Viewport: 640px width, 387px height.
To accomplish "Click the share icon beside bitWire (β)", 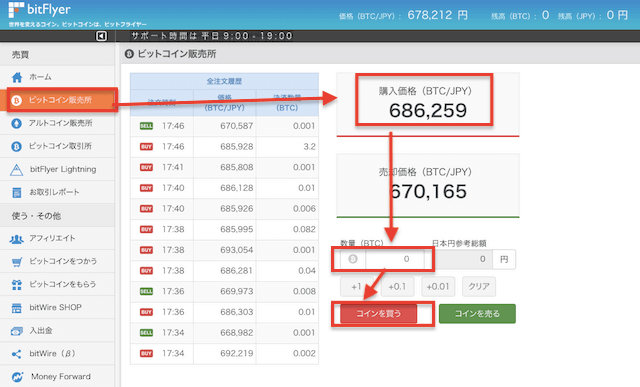I will (17, 354).
